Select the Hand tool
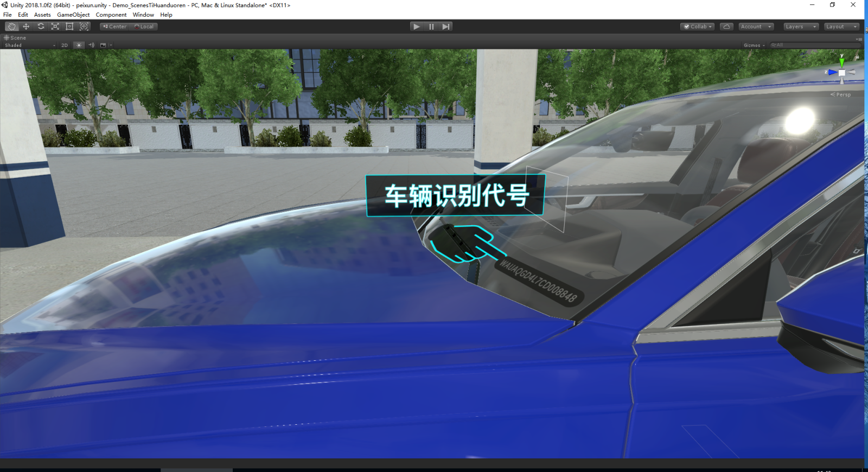Screen dimensions: 868x472 [11, 27]
